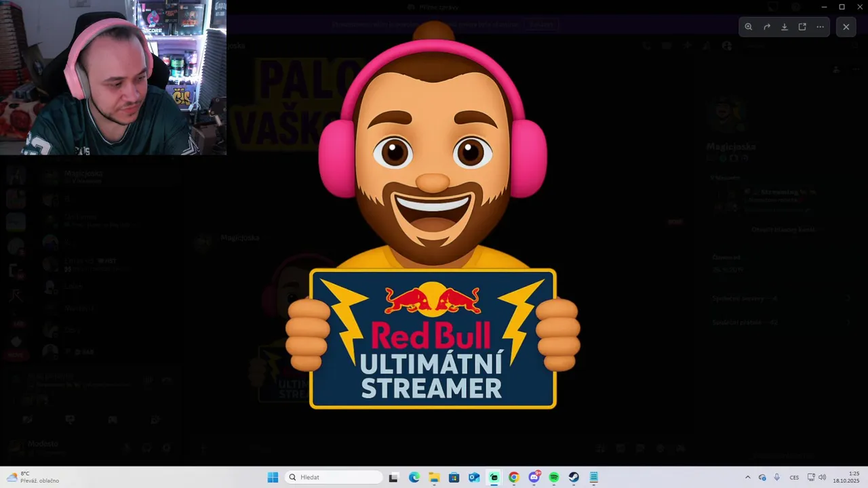Open Microsoft Store from the taskbar
The height and width of the screenshot is (488, 868).
[454, 477]
